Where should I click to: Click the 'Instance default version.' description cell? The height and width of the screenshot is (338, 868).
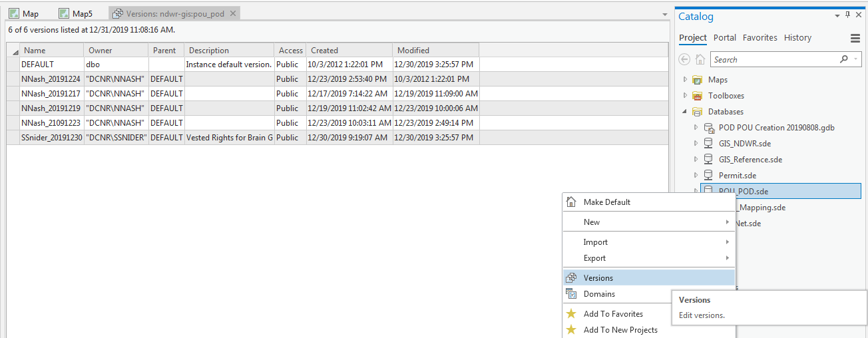pyautogui.click(x=229, y=65)
